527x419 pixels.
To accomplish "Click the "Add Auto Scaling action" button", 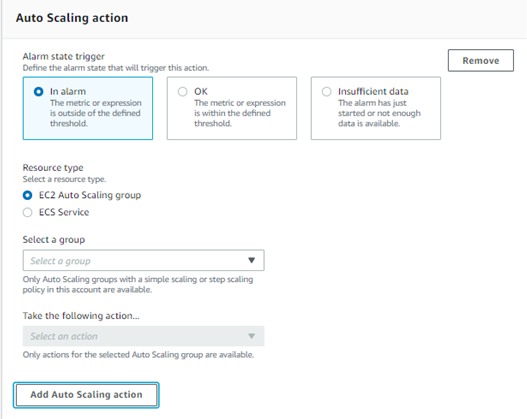I will [x=86, y=395].
